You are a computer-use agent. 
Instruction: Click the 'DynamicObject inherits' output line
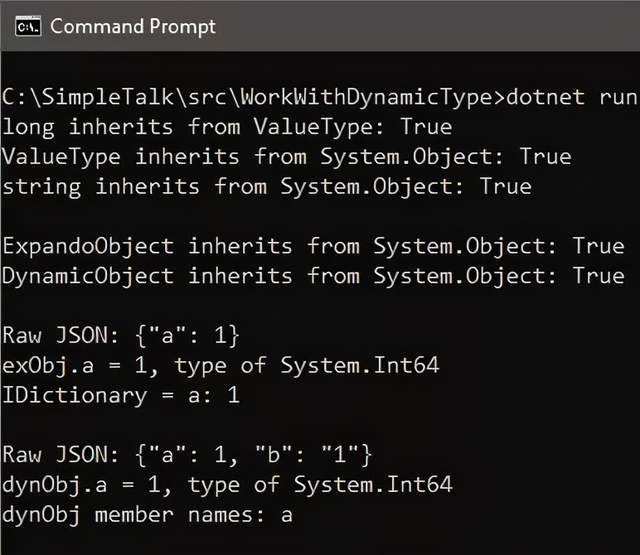pos(280,275)
